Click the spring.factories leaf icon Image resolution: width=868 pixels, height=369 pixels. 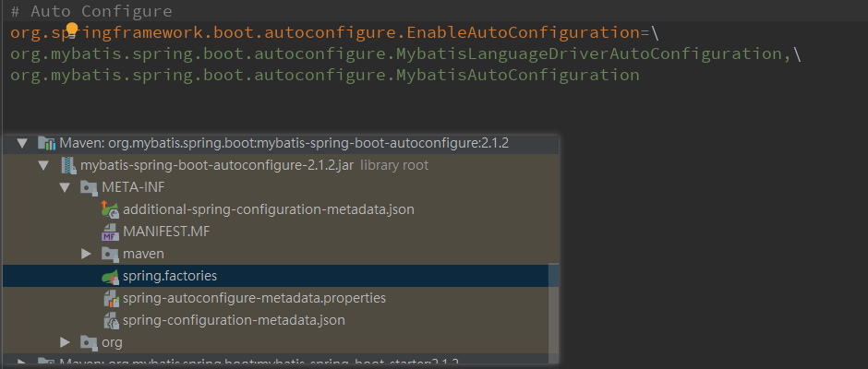click(110, 276)
